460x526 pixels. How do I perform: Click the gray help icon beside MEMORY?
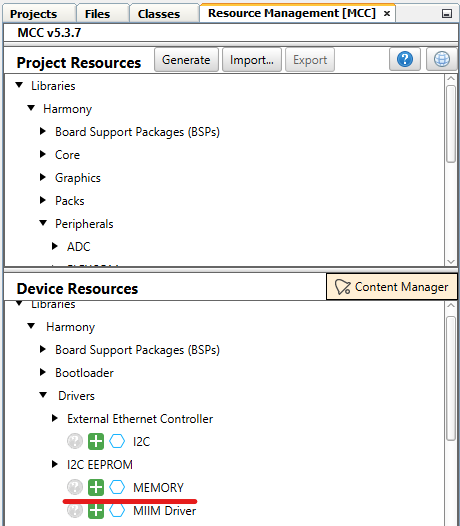pos(75,487)
